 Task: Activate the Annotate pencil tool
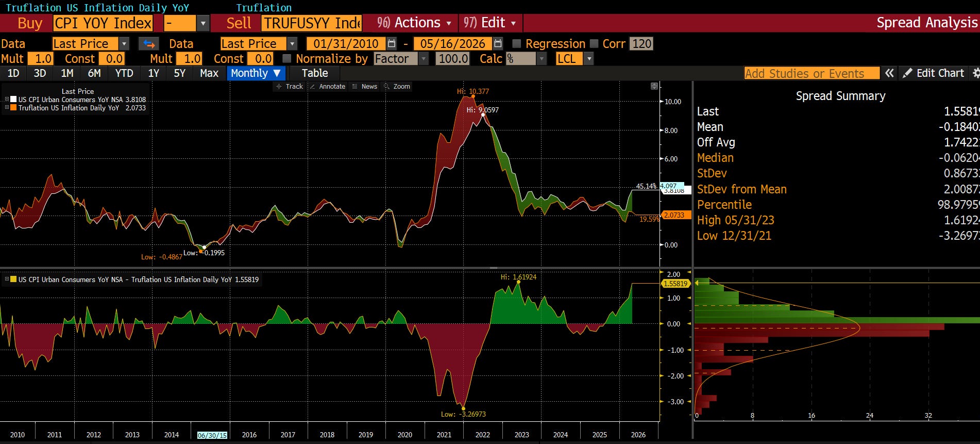point(327,87)
